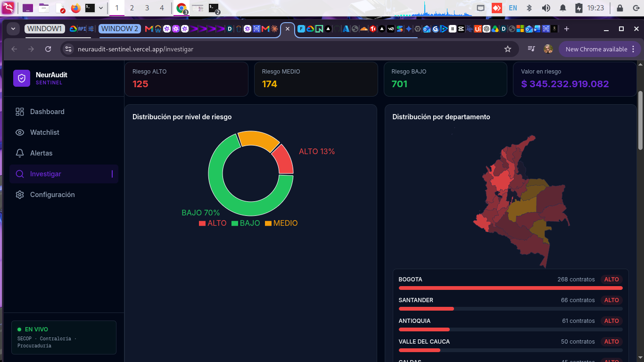Click VALLE DEL CAUCA department row

tap(511, 346)
